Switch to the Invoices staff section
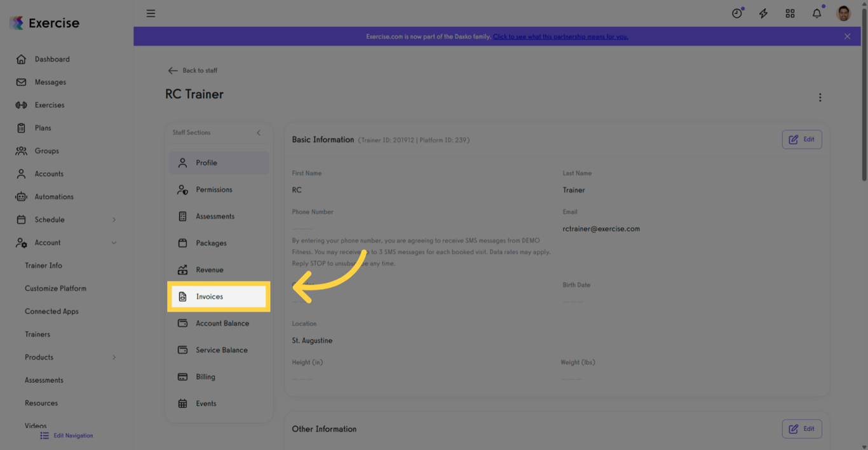 point(211,296)
